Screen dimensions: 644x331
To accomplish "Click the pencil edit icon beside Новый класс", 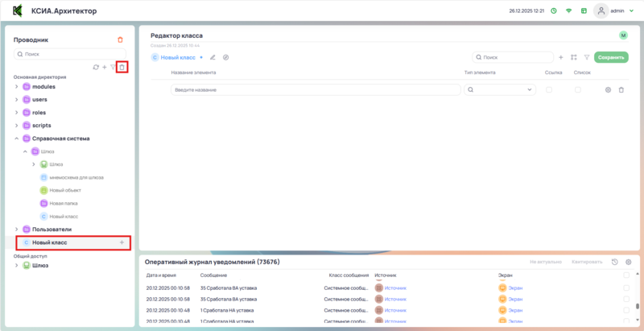I will click(213, 57).
